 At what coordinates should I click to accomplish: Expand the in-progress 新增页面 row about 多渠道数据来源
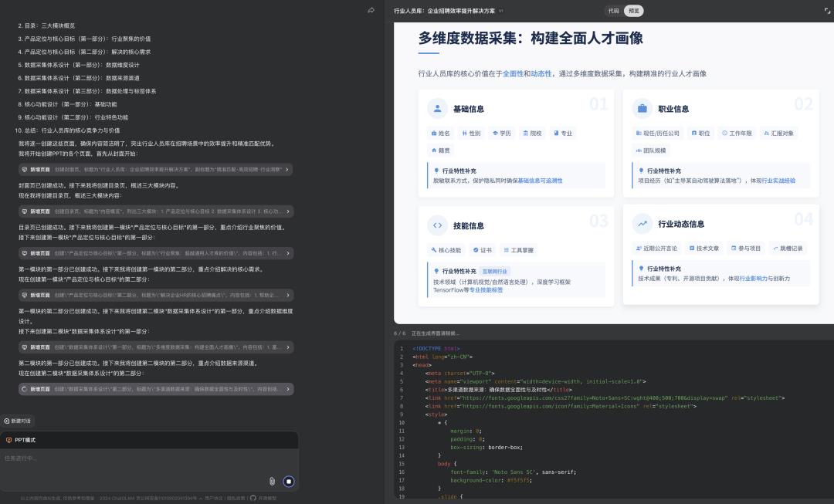156,389
